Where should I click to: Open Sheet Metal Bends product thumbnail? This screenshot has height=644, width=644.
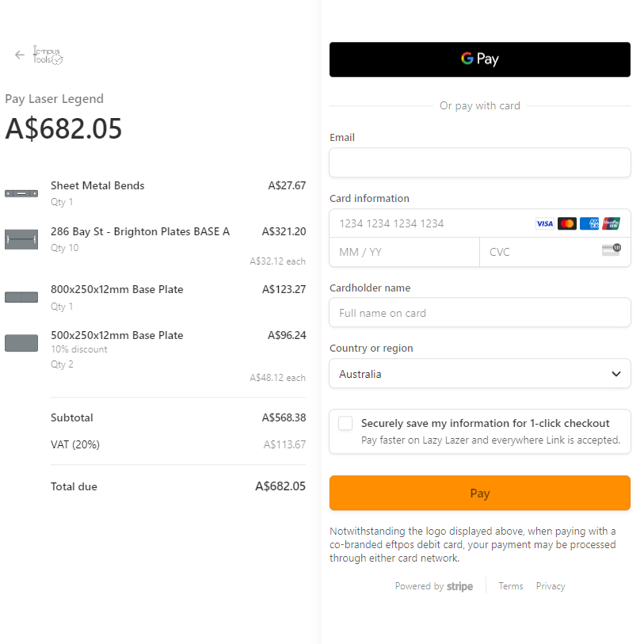21,193
